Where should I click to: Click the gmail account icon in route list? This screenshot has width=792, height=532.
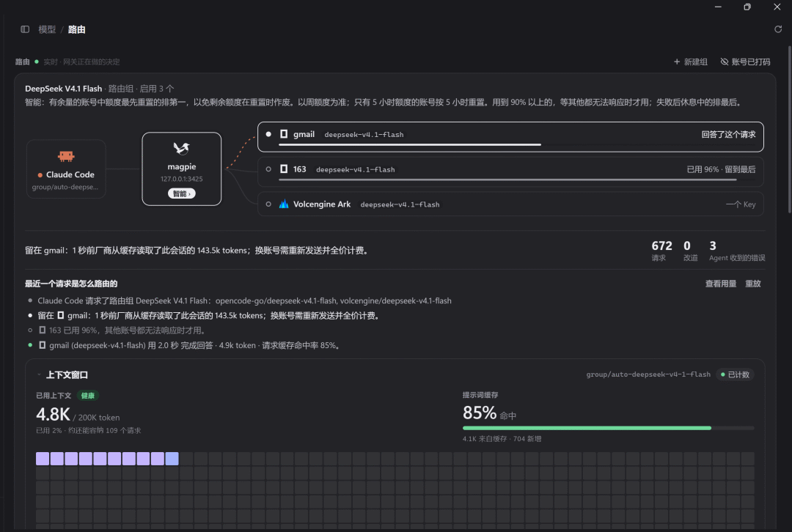[x=284, y=134]
